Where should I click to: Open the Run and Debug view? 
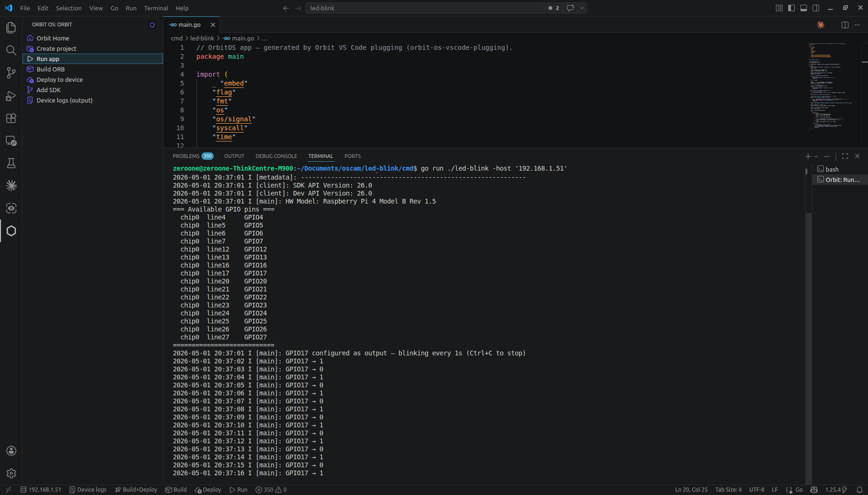point(11,95)
